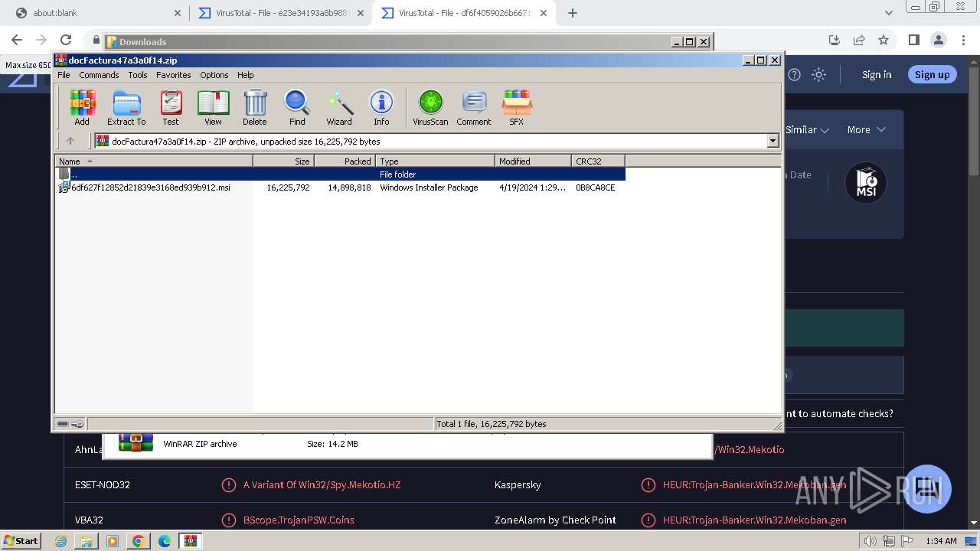Image resolution: width=980 pixels, height=551 pixels.
Task: Sort by the Size column header
Action: (284, 161)
